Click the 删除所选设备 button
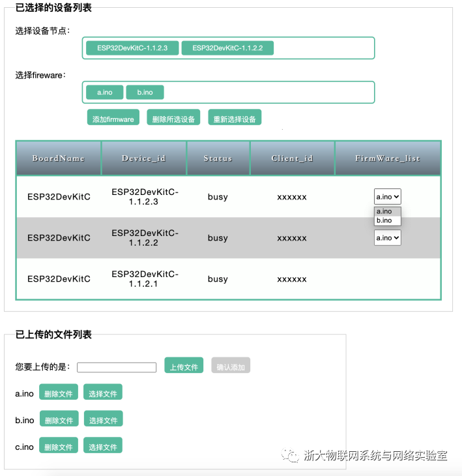The height and width of the screenshot is (476, 462). click(173, 117)
